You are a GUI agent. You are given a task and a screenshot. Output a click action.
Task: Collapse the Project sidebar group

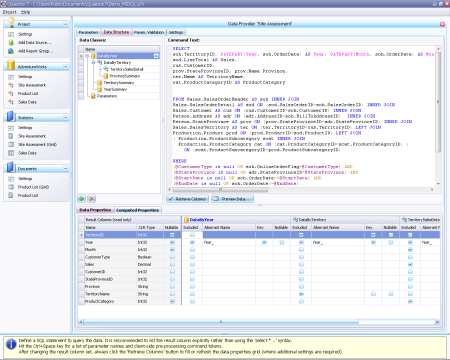[65, 24]
